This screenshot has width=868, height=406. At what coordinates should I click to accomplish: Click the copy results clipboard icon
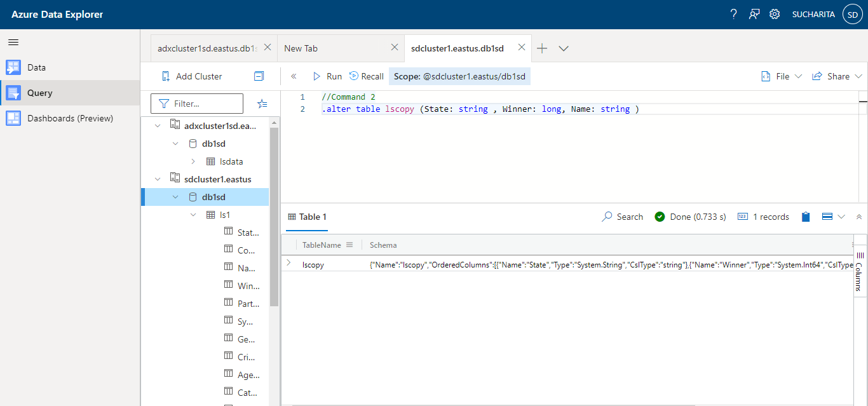(x=806, y=217)
